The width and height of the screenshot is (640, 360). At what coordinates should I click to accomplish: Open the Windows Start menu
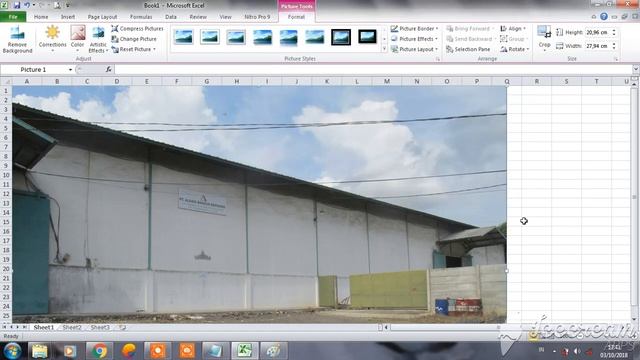pyautogui.click(x=12, y=351)
